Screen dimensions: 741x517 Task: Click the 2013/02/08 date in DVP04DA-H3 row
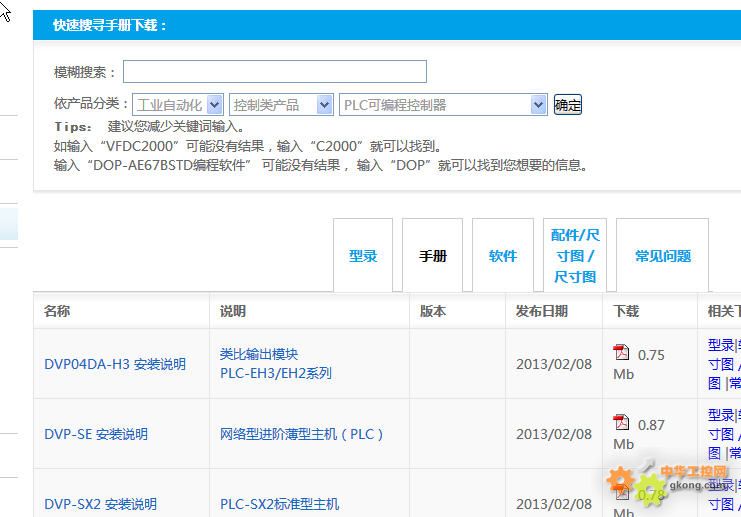[554, 364]
